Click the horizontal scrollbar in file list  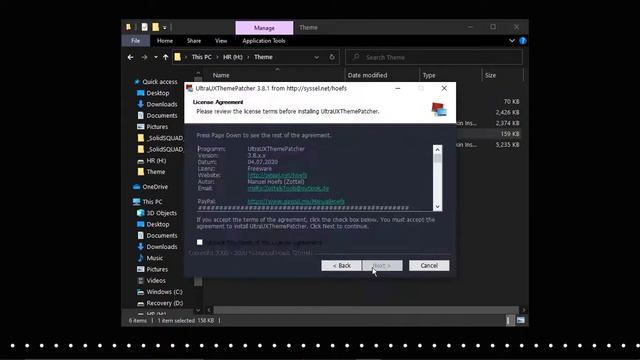pyautogui.click(x=366, y=310)
